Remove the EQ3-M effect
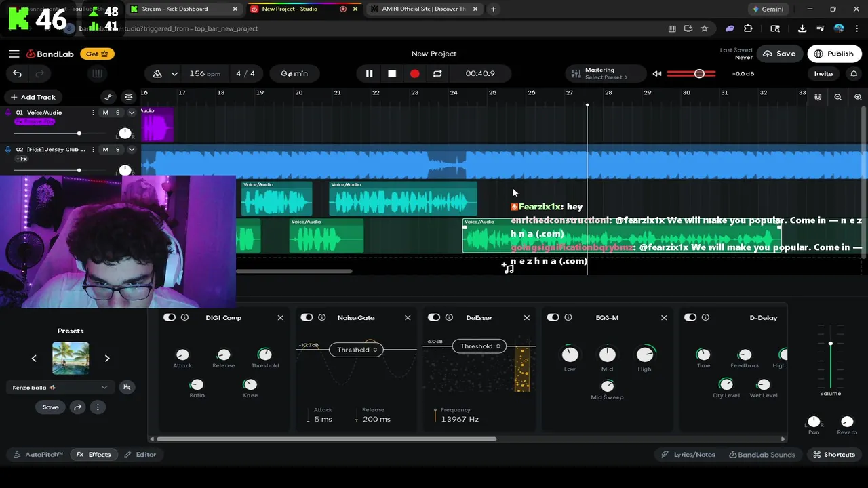868x488 pixels. coord(664,317)
